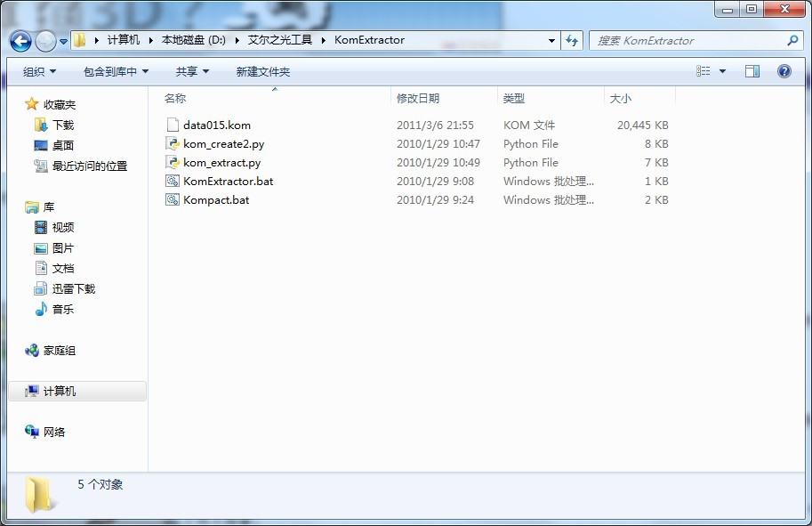Open address bar history dropdown

click(x=551, y=40)
